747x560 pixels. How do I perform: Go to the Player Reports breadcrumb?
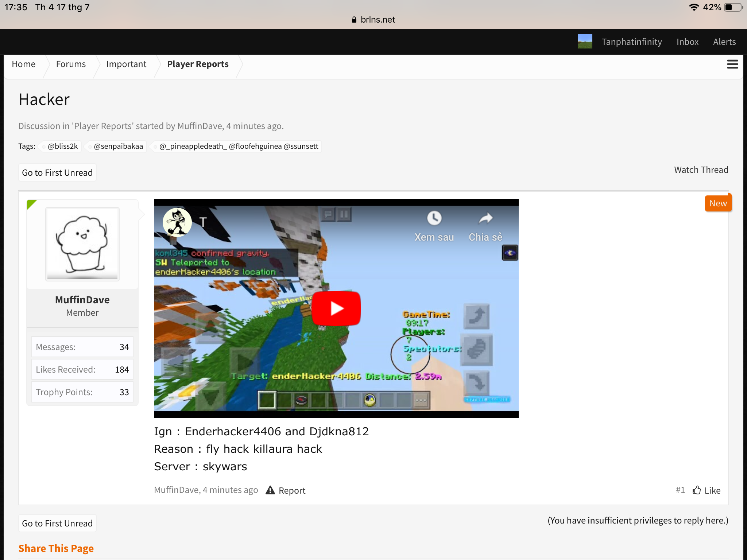[198, 64]
